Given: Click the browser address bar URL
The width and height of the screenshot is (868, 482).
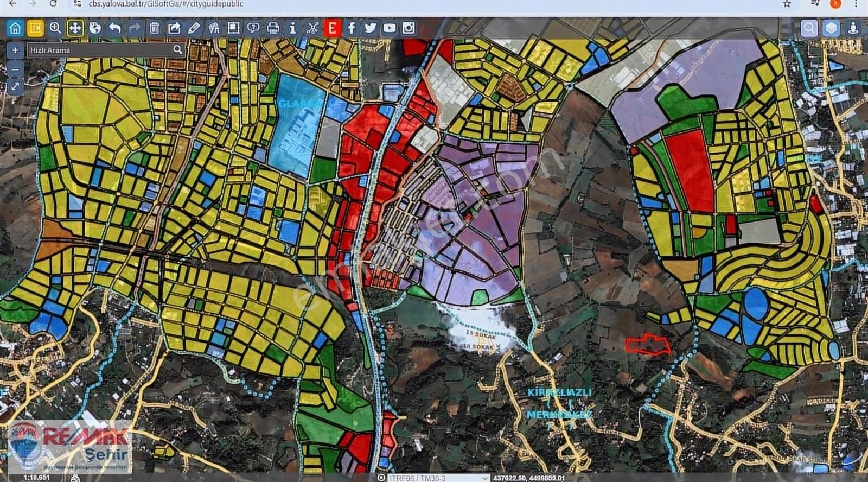Looking at the screenshot, I should tap(166, 4).
